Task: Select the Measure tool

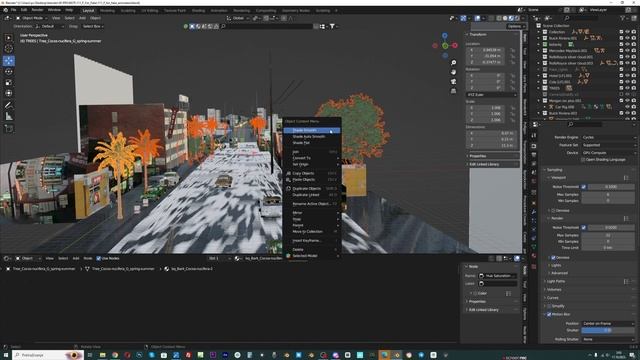Action: click(9, 116)
